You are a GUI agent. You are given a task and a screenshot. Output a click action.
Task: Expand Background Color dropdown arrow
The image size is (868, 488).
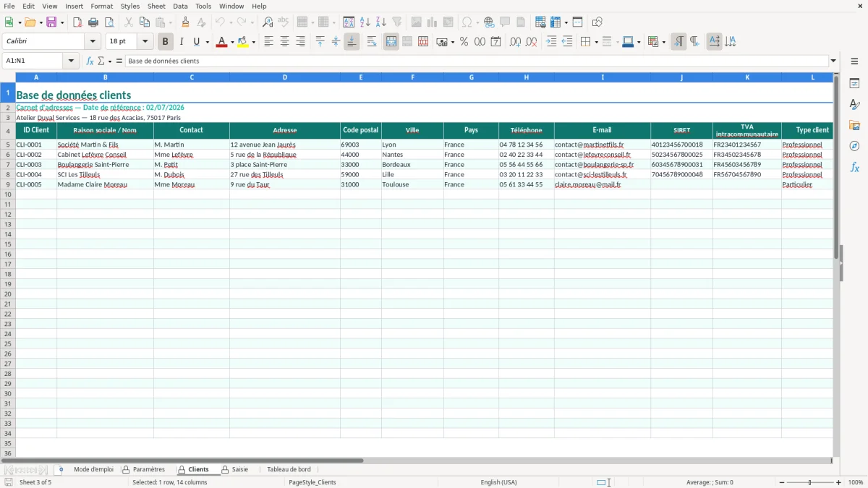coord(253,42)
